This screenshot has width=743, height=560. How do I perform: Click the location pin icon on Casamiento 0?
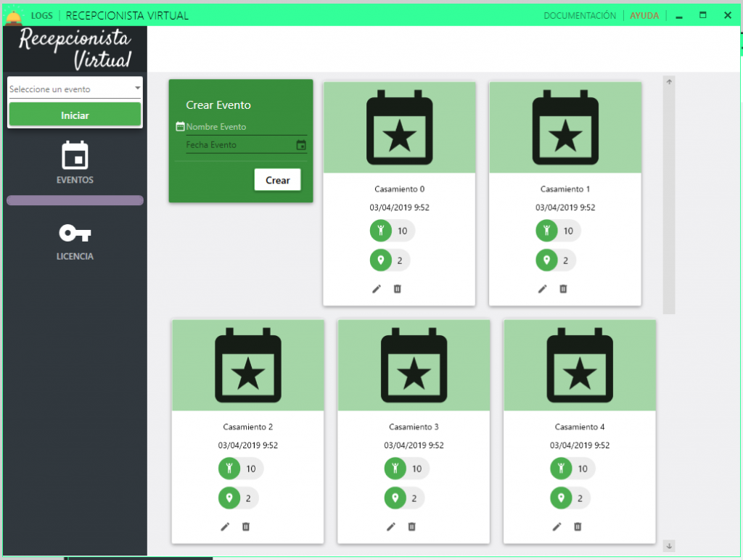[380, 260]
